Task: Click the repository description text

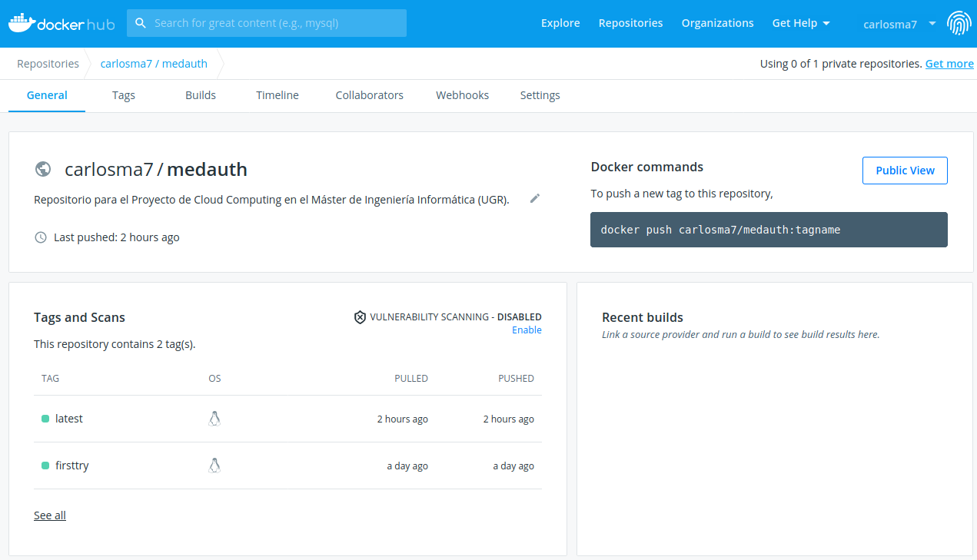Action: click(x=271, y=200)
